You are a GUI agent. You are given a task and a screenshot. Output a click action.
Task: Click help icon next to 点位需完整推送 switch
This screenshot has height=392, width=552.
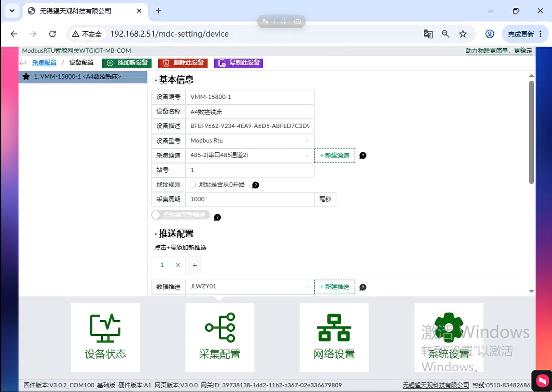[217, 217]
